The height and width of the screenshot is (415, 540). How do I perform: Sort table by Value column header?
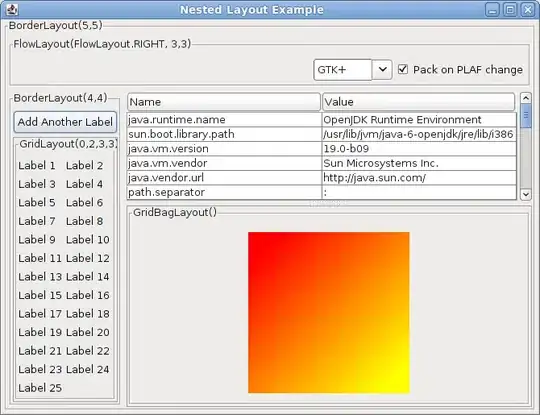click(x=418, y=102)
